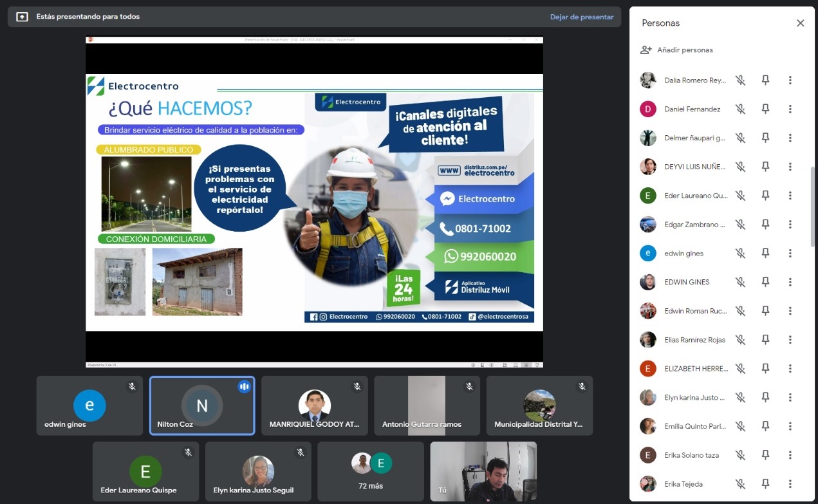Mute Emilia Quinto Pari's microphone

coord(741,426)
